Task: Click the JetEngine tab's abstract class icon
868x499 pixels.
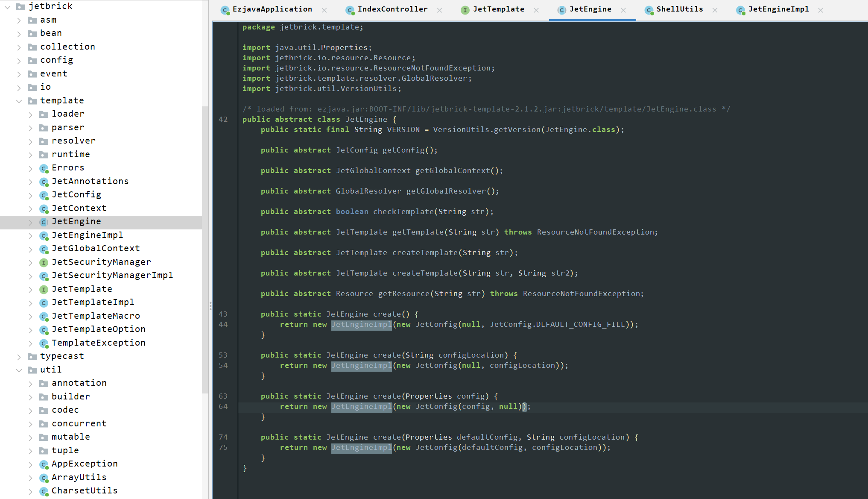Action: click(x=562, y=10)
